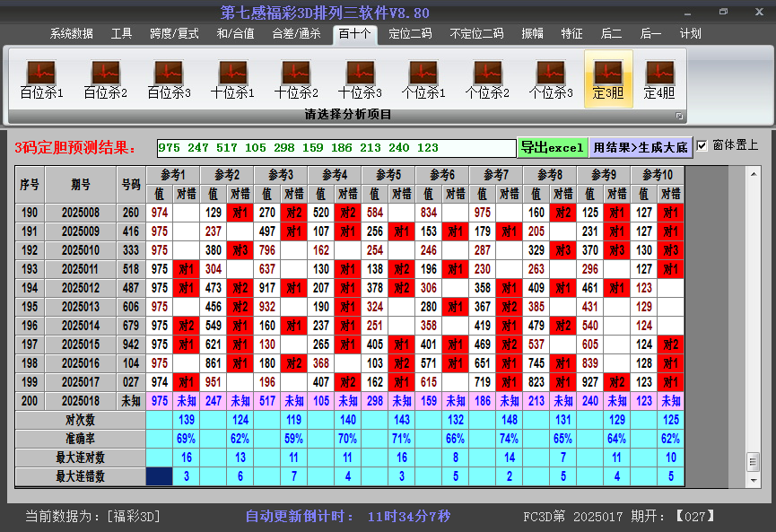The width and height of the screenshot is (776, 532).
Task: Switch to the 定位二码 tab
Action: (x=410, y=34)
